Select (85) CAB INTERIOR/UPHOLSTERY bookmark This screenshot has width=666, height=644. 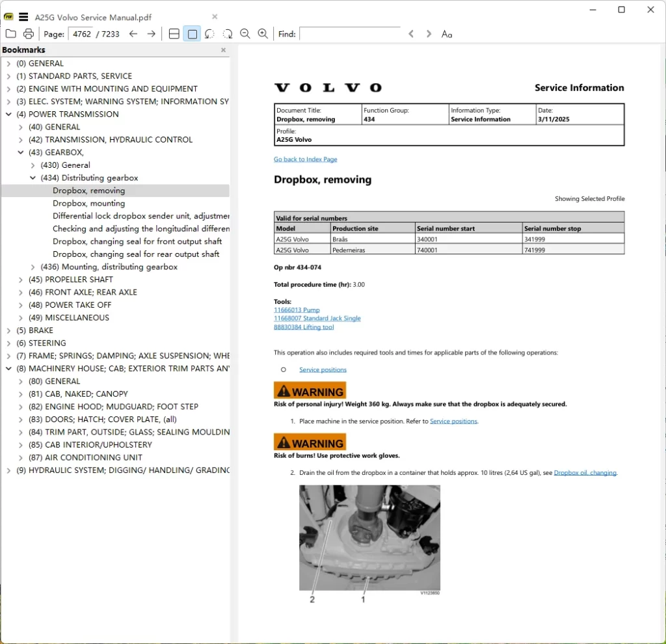(90, 445)
